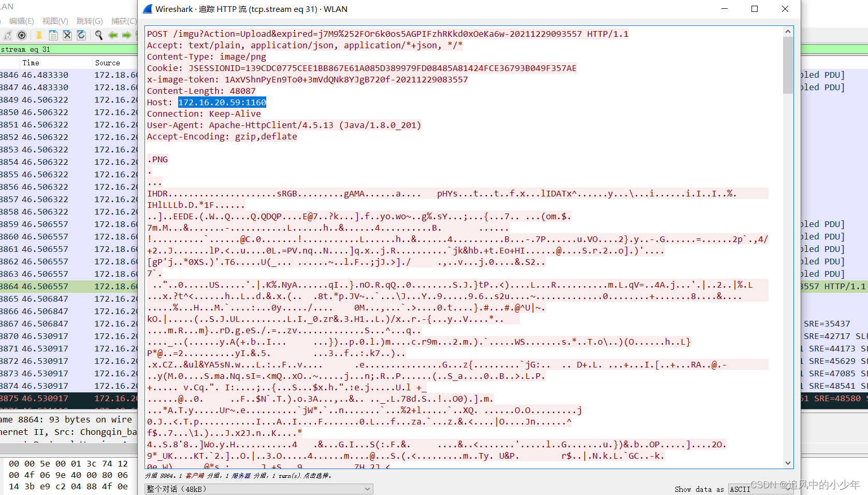Go back with green left arrow
The width and height of the screenshot is (868, 495).
point(113,35)
